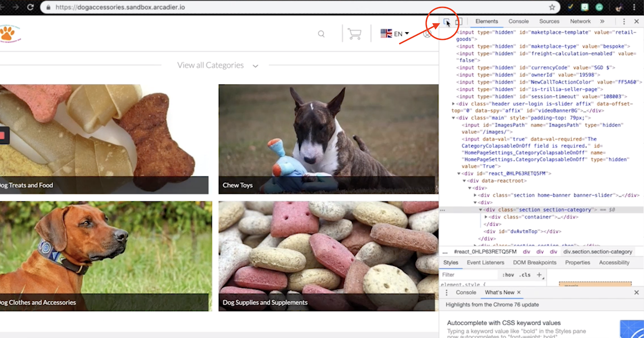Activate the DevTools inspect element picker
Screen dimensions: 644x338
446,22
